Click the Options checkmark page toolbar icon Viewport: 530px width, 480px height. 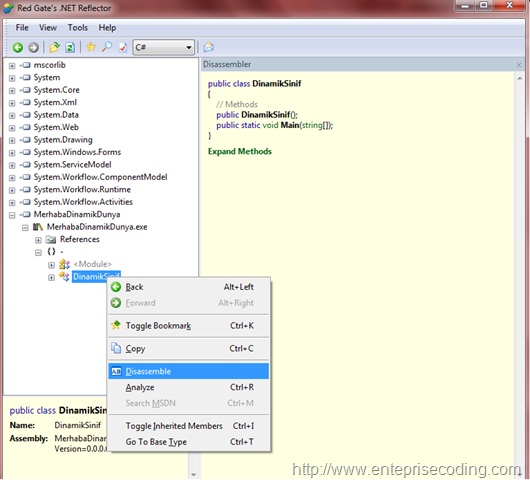coord(123,47)
